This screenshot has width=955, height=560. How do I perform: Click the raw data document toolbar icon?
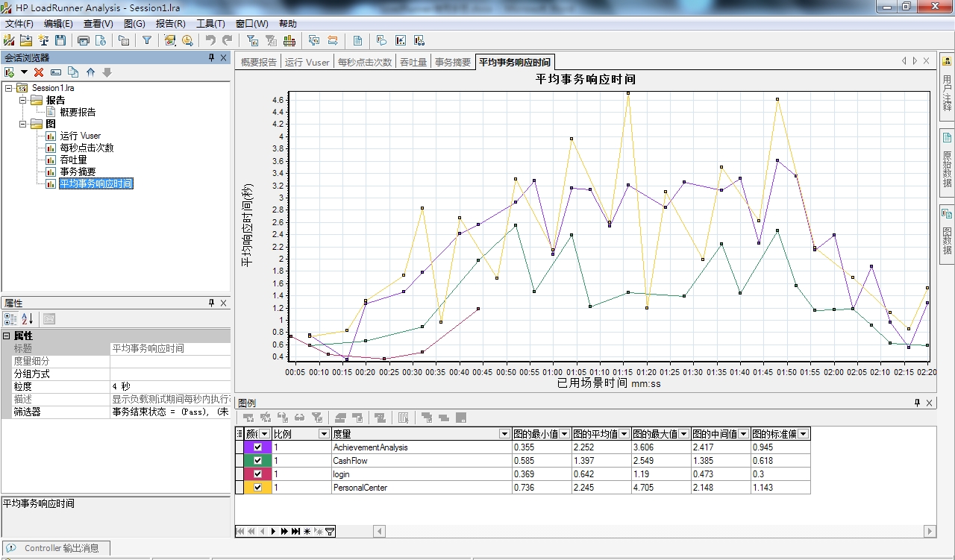pos(357,40)
